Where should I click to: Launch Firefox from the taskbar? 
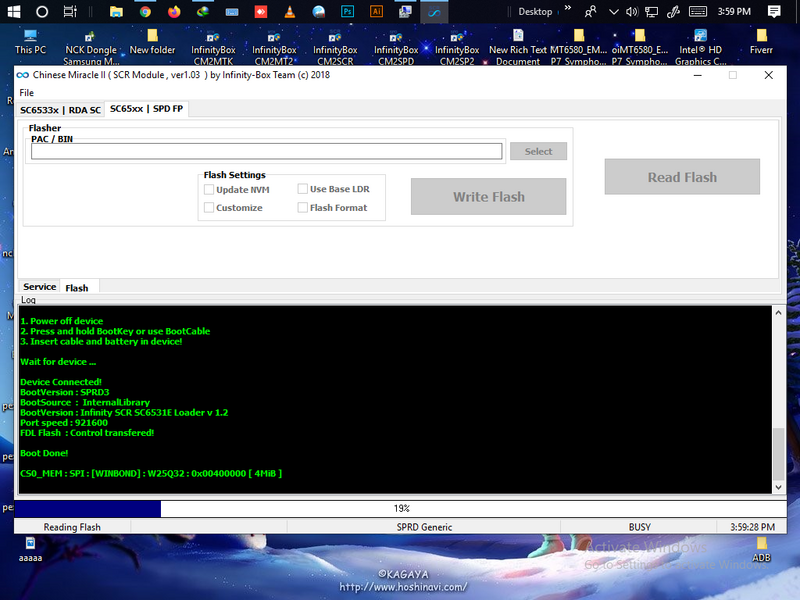[174, 11]
